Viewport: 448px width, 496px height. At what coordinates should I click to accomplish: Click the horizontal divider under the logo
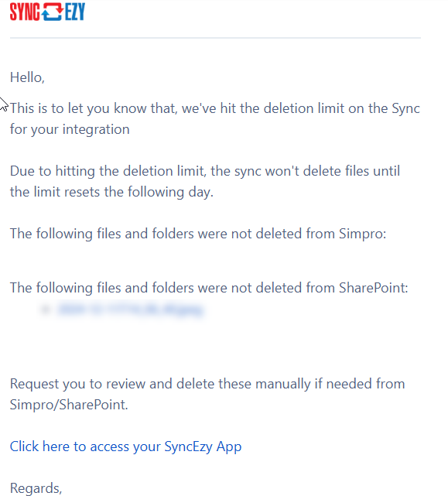tap(215, 38)
